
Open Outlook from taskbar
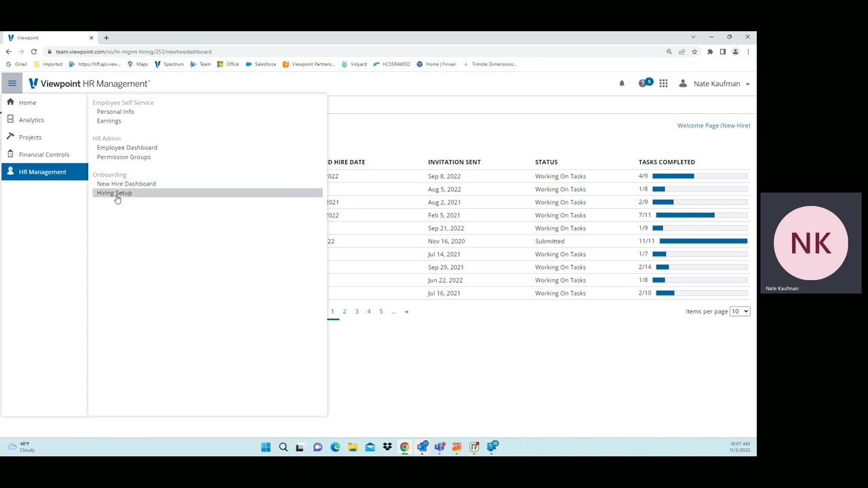click(422, 447)
